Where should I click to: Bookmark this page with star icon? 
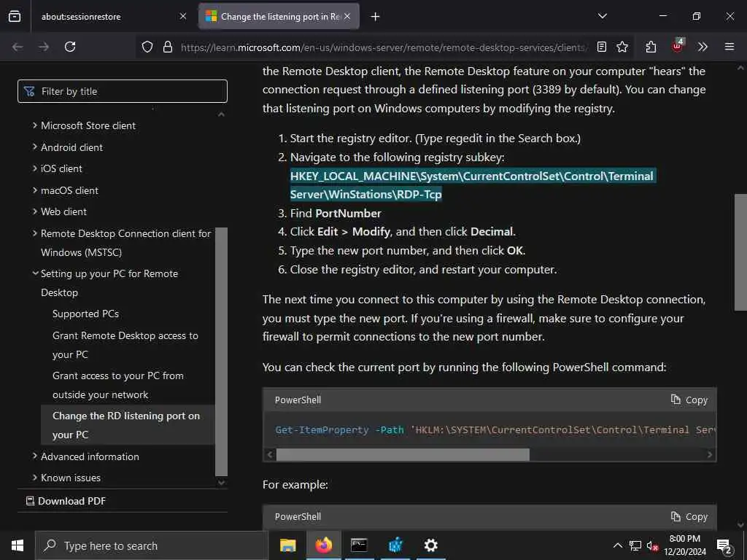(x=622, y=47)
